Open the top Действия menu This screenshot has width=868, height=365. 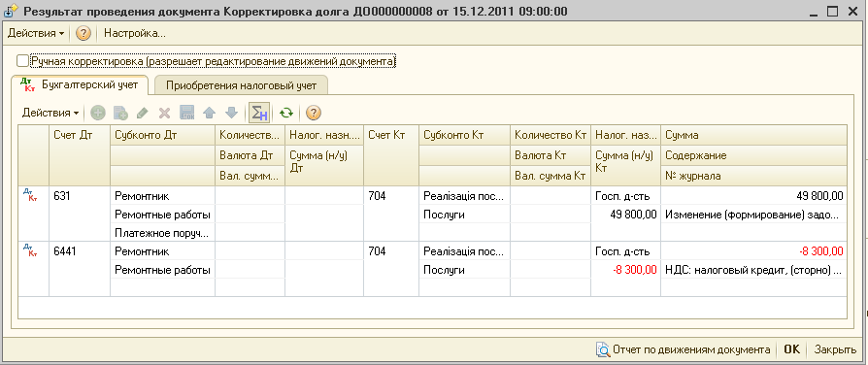tap(35, 33)
